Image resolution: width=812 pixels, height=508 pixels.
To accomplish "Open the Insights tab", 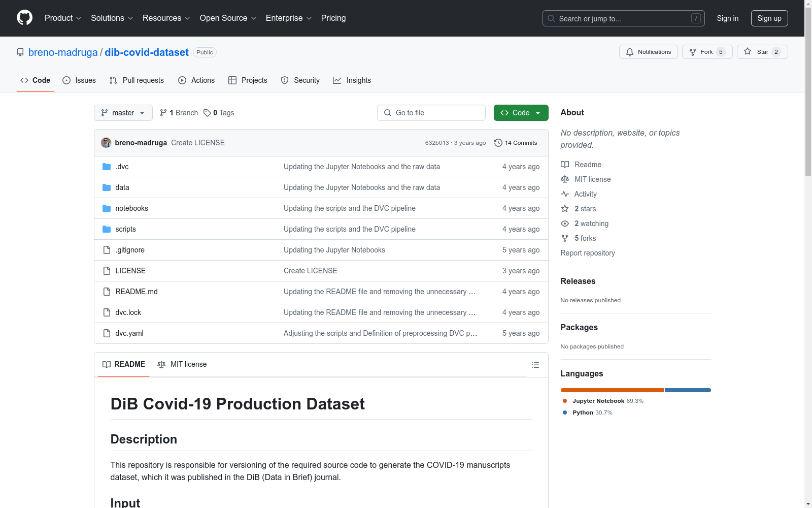I will [x=352, y=80].
